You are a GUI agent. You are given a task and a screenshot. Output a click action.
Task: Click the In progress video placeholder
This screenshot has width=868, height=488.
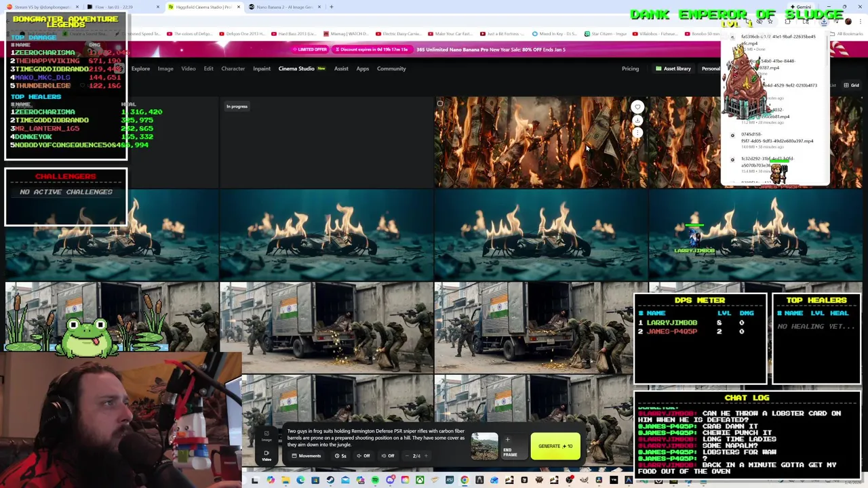point(327,142)
